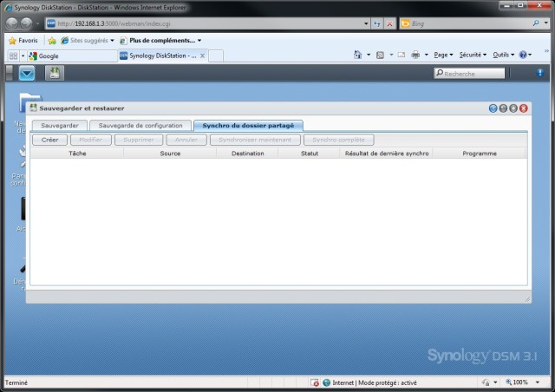Click the Supprimer button

[139, 140]
